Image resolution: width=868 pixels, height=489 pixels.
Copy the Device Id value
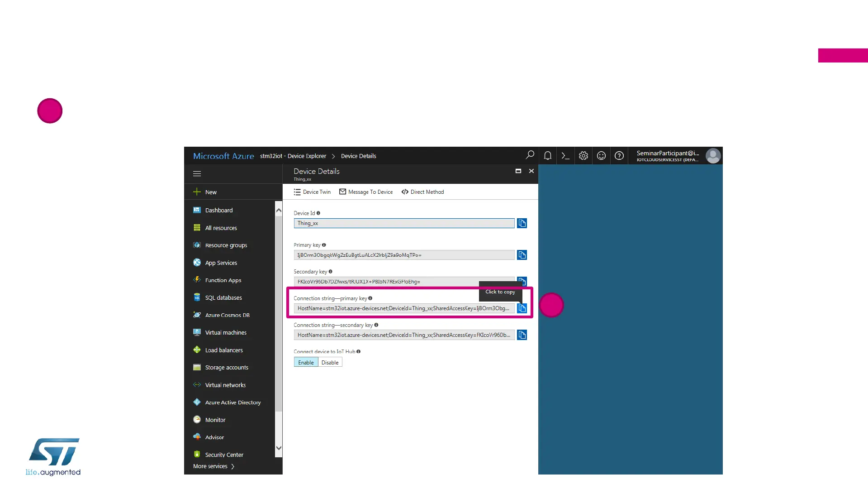(x=522, y=223)
